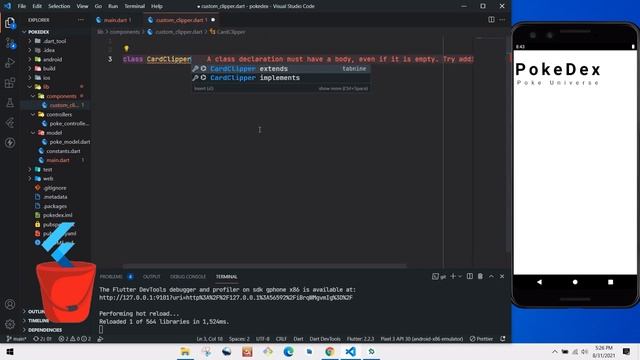Click errors and warnings status item
Image resolution: width=640 pixels, height=360 pixels.
pos(75,339)
